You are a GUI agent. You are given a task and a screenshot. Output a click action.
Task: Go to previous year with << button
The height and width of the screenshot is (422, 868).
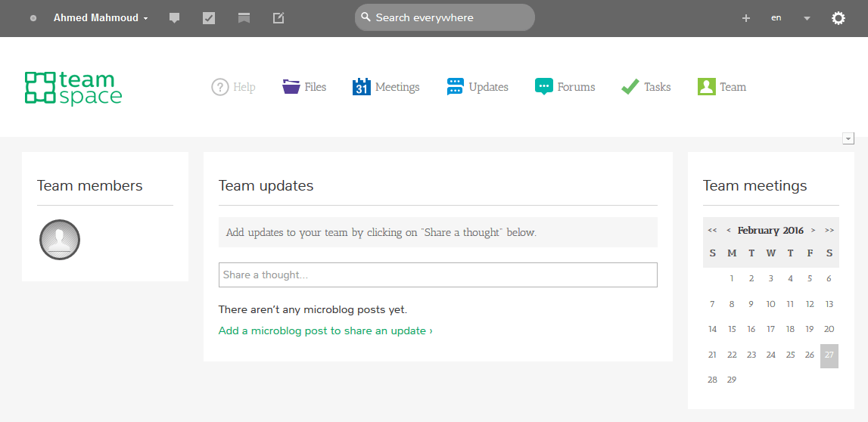pos(712,230)
